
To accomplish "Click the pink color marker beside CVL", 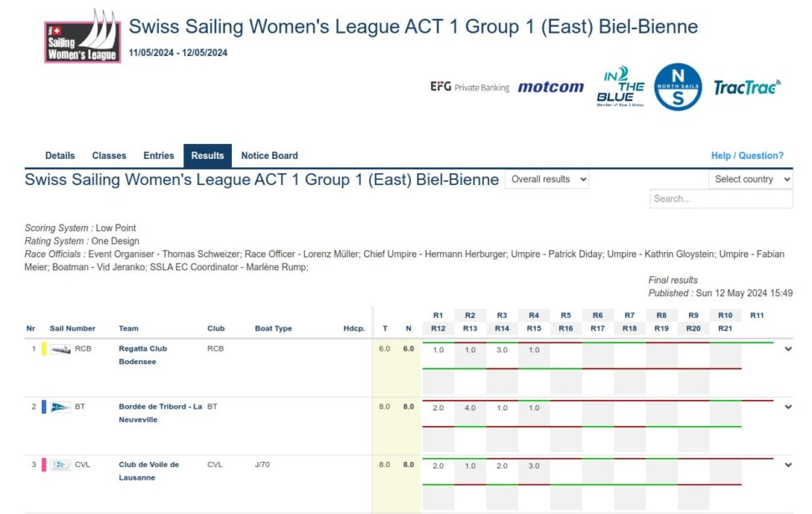I will tap(44, 465).
